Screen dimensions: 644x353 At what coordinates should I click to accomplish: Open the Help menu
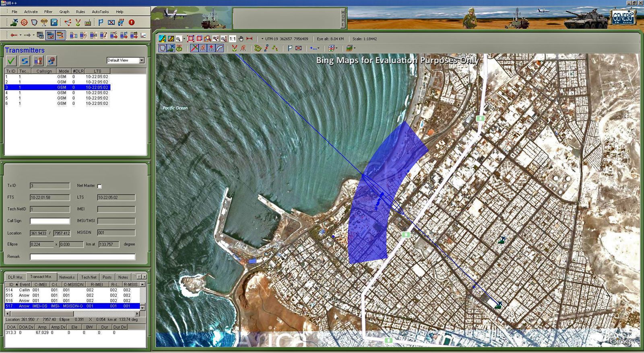pos(120,12)
